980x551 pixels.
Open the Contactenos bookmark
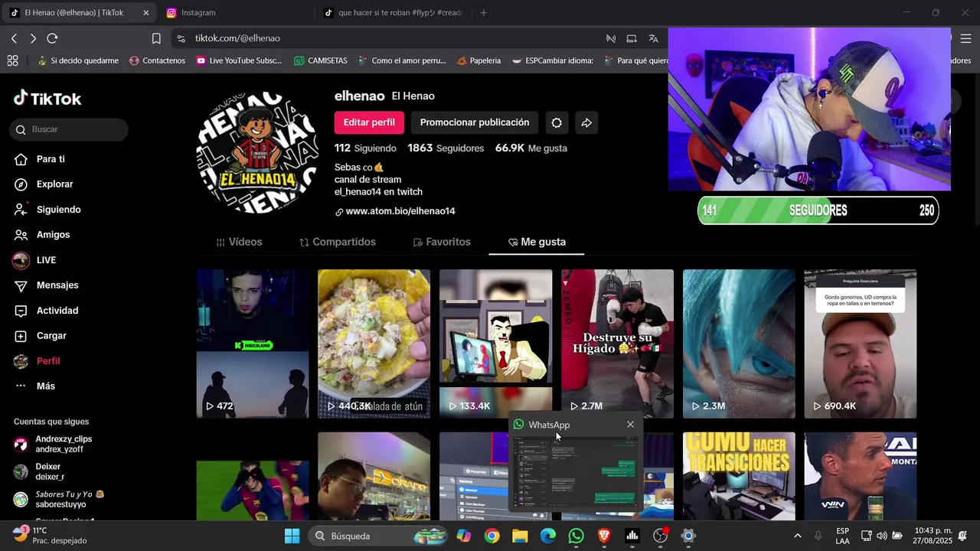157,60
